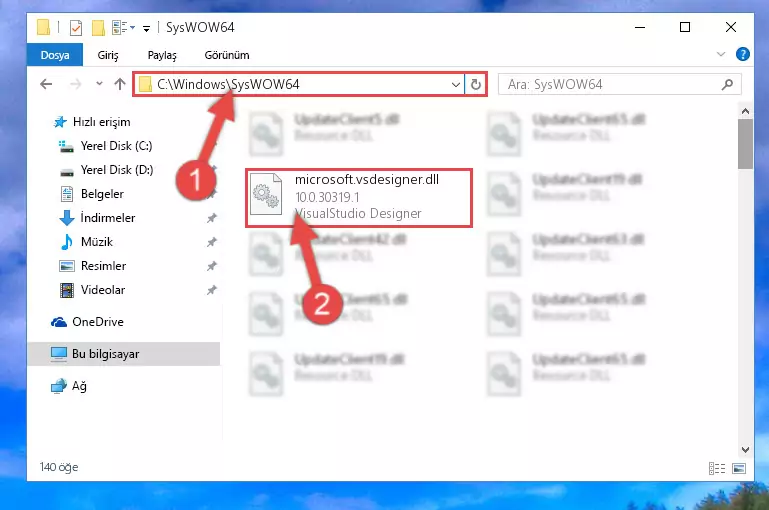Click the Properties icon in quick access toolbar
Screen dimensions: 769x510
coord(76,27)
